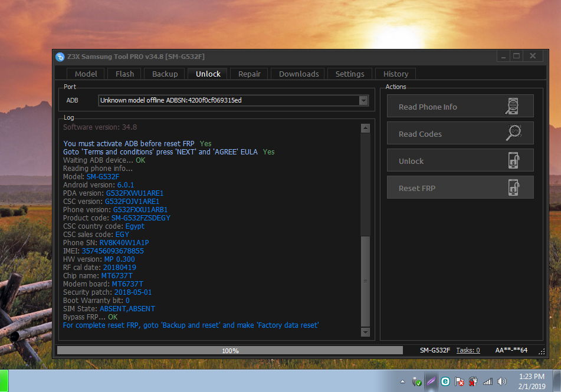
Task: Click the PDA version G532FXWU1ARE1
Action: point(134,193)
